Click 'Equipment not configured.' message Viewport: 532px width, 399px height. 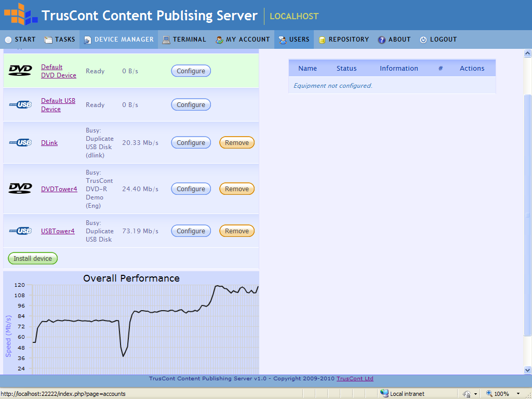pos(332,86)
